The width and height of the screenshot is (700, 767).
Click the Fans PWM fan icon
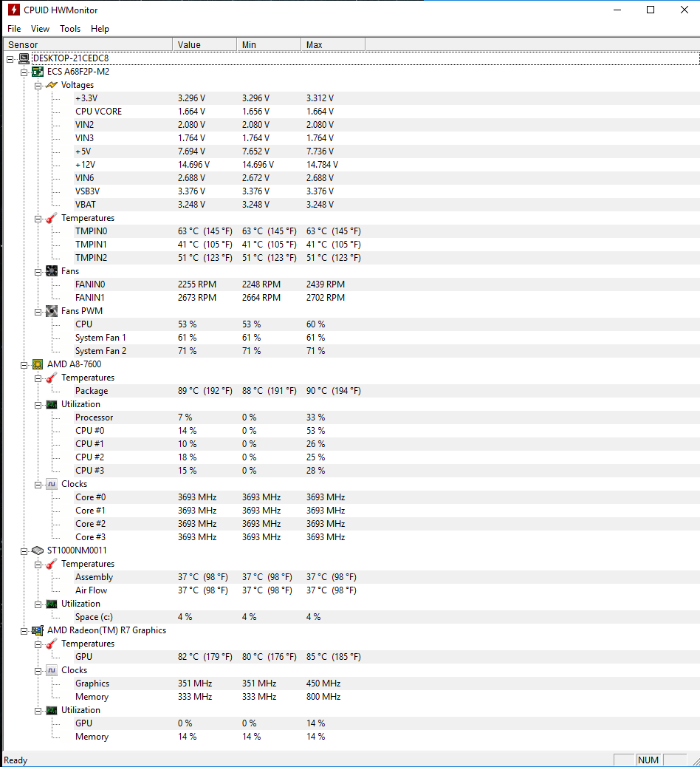pyautogui.click(x=52, y=311)
